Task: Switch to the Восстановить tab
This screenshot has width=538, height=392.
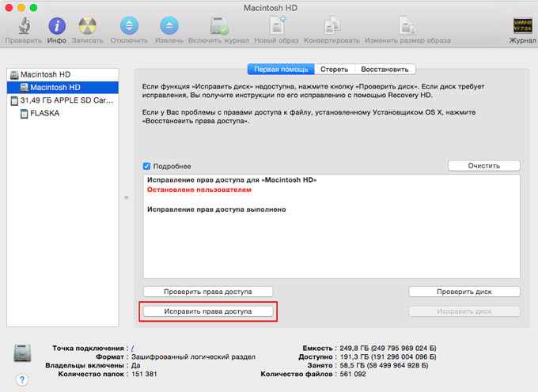Action: pos(385,70)
